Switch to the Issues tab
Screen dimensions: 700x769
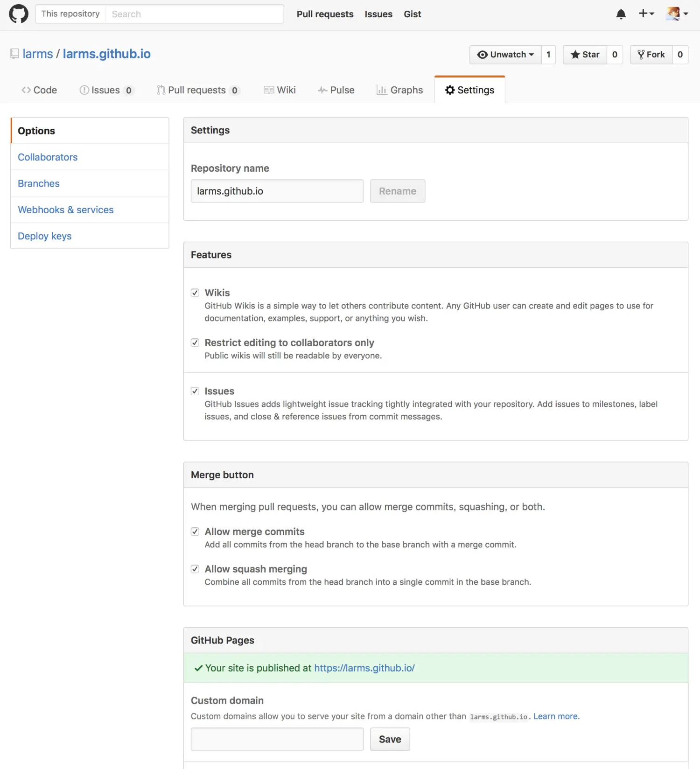pyautogui.click(x=107, y=90)
